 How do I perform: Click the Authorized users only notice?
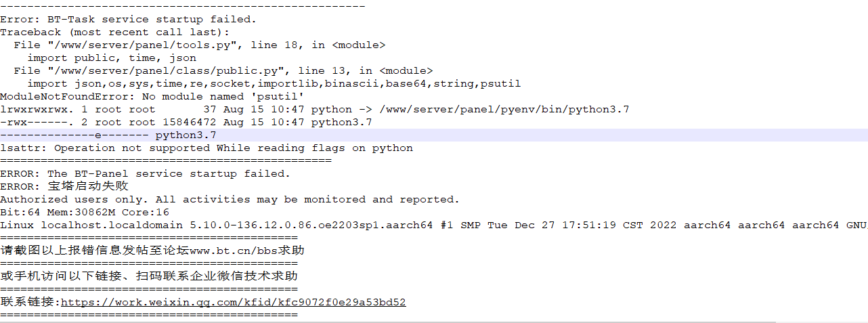230,199
